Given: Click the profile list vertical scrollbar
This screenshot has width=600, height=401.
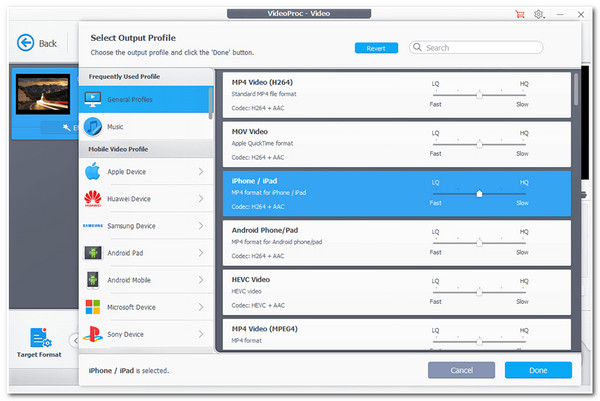Looking at the screenshot, I should pyautogui.click(x=576, y=89).
